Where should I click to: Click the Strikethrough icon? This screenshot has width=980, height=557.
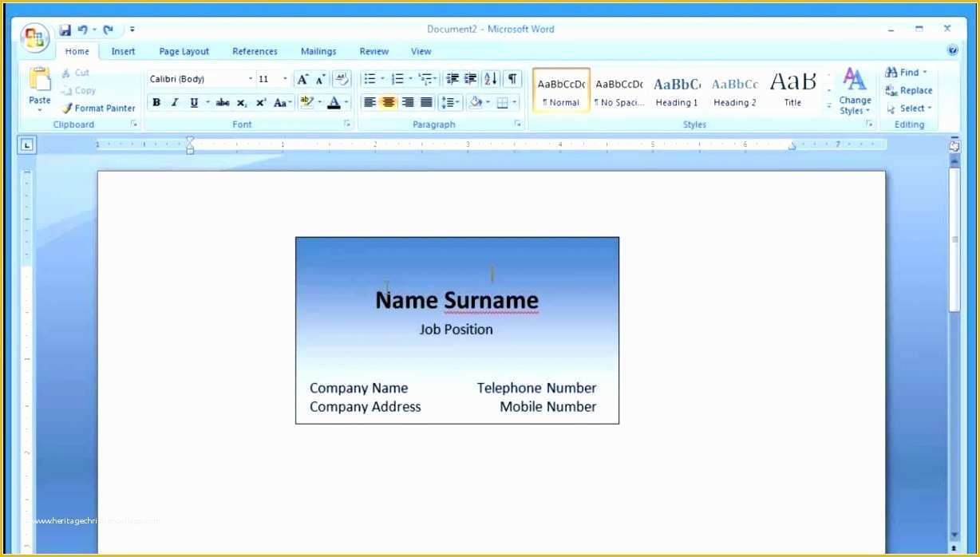click(222, 102)
